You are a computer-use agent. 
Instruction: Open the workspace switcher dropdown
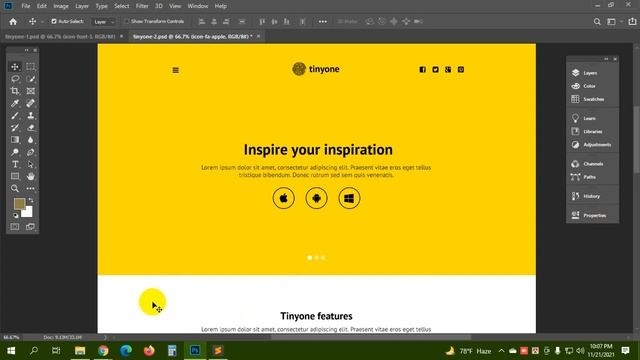click(x=614, y=22)
